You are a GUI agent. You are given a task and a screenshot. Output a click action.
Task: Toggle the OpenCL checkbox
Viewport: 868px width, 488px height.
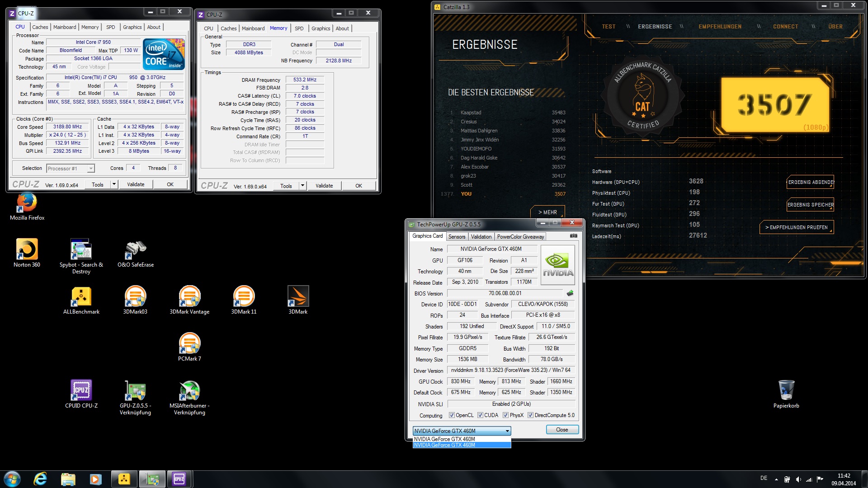(452, 415)
